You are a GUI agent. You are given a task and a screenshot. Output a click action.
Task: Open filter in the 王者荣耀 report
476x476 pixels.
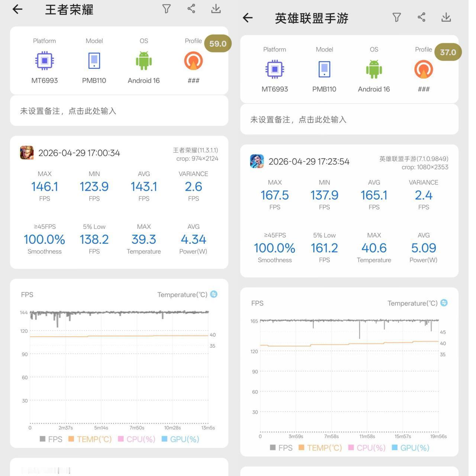[x=167, y=9]
